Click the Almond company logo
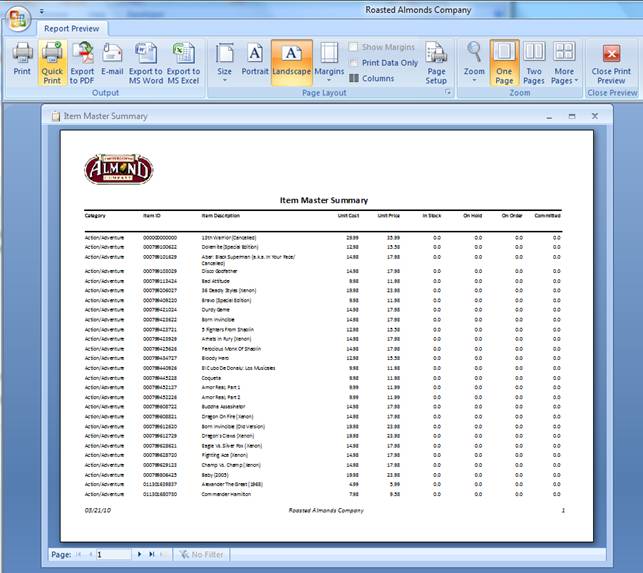The width and height of the screenshot is (643, 573). pos(119,169)
